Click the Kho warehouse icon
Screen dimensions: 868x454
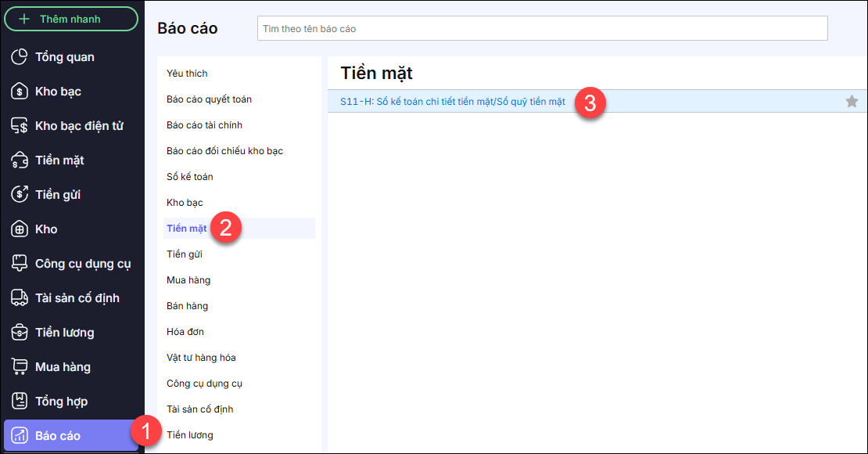point(20,229)
